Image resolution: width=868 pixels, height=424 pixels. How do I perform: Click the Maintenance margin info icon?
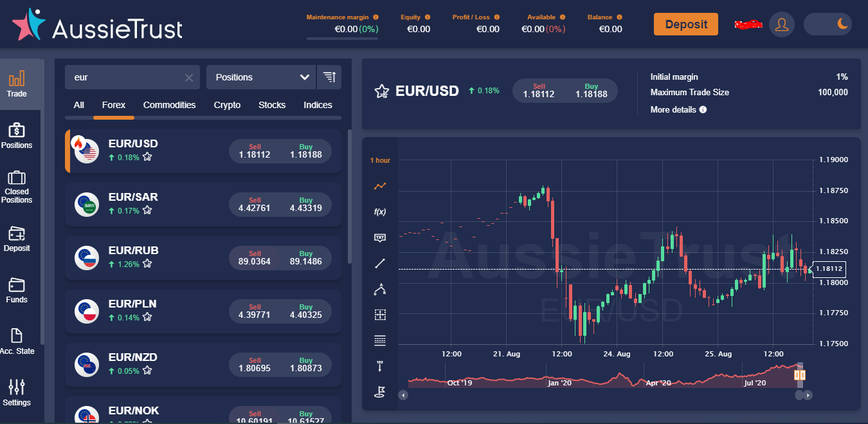pyautogui.click(x=375, y=17)
